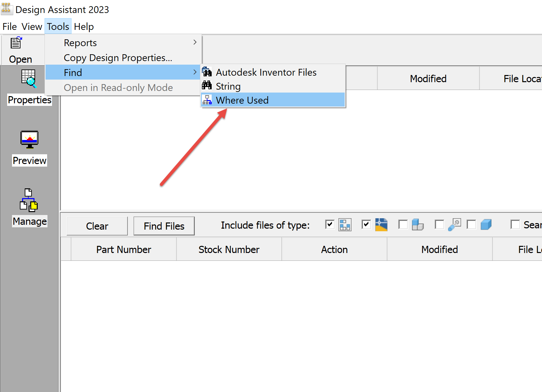
Task: Click the Where Used tree icon
Action: point(207,100)
